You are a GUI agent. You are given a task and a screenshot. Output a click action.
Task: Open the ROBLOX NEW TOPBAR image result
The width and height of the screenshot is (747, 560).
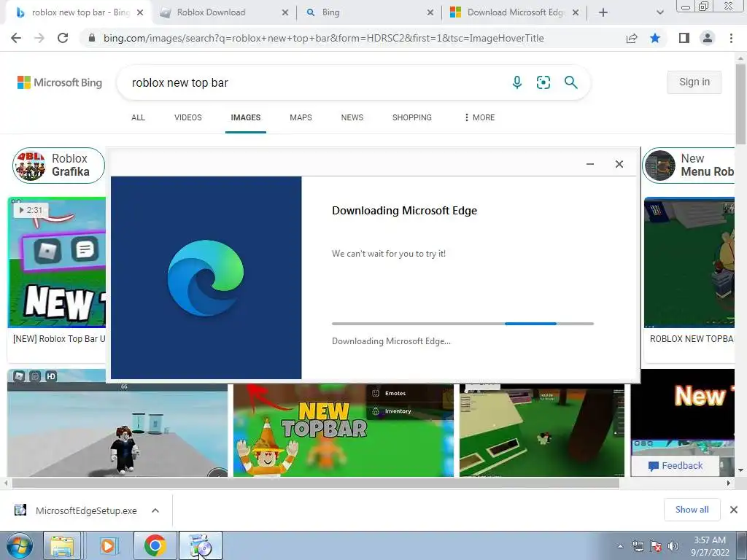(x=689, y=262)
